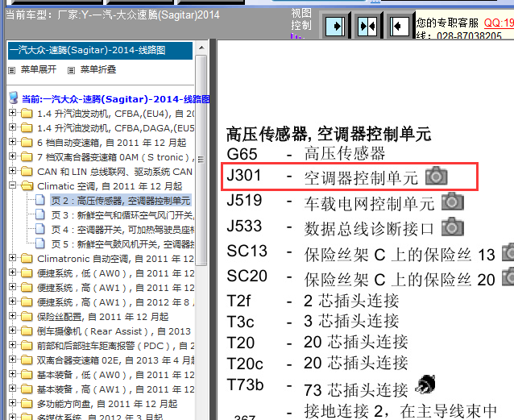
Task: Click folder icon of 多功能方向盘
Action: coord(27,403)
